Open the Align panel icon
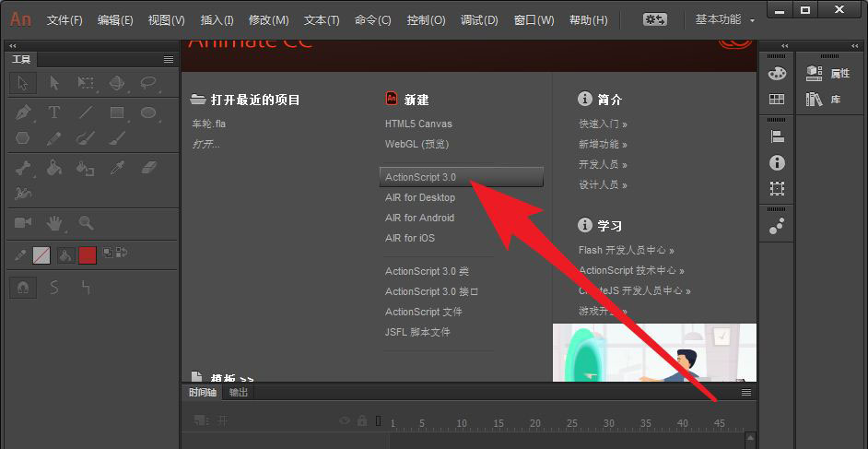868x449 pixels. tap(777, 136)
